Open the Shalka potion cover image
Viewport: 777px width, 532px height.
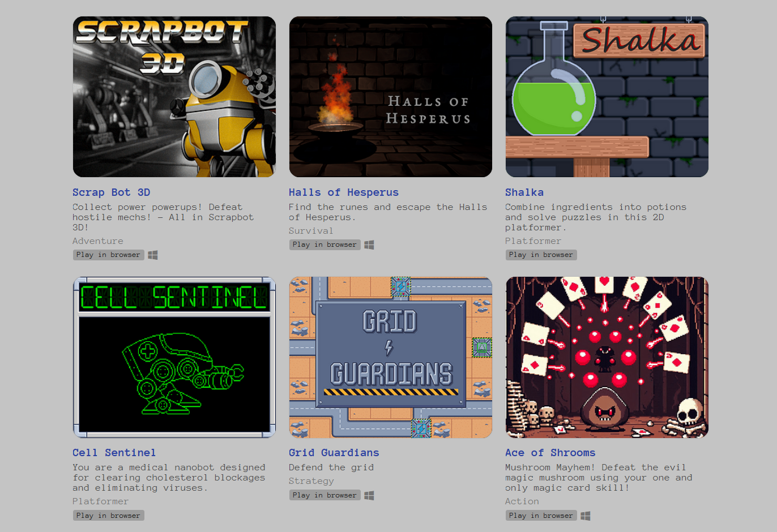pyautogui.click(x=607, y=97)
